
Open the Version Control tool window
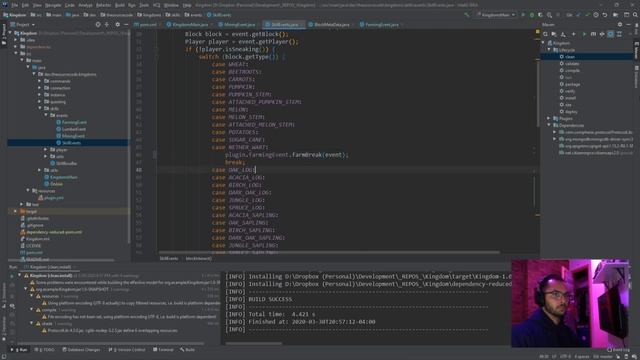(x=127, y=350)
